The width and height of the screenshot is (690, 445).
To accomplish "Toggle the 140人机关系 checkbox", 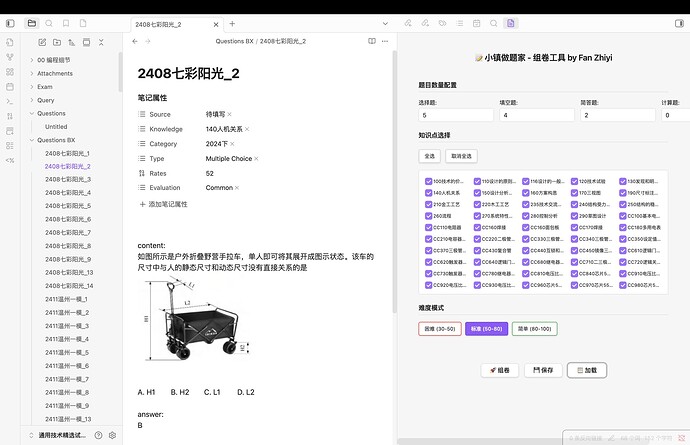I will click(x=429, y=192).
